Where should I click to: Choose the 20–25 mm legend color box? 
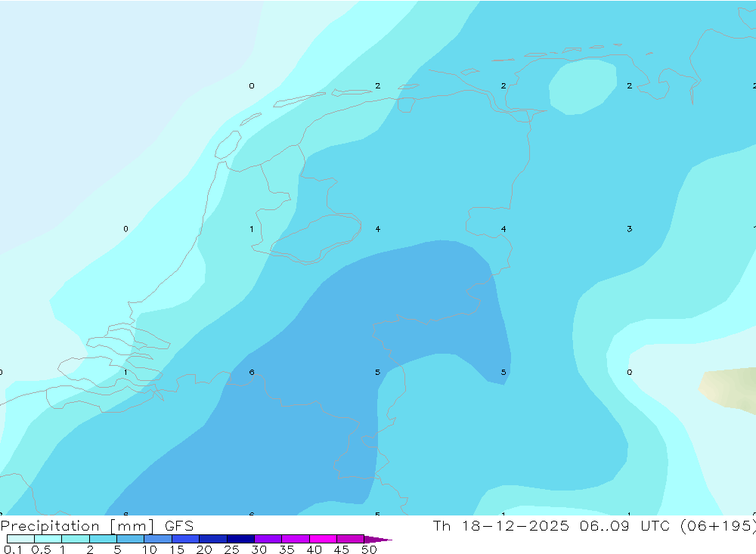click(213, 539)
